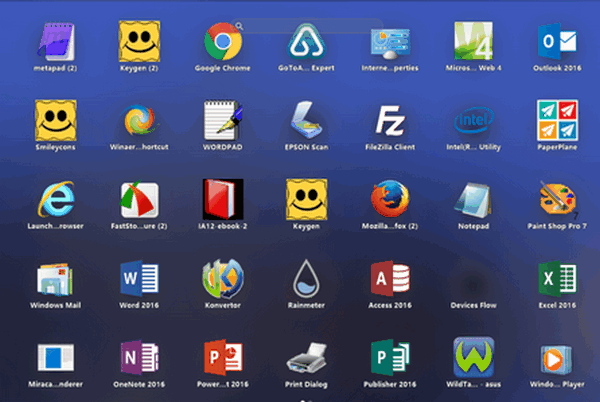Launch Konvertor
Viewport: 600px width, 402px height.
pyautogui.click(x=223, y=278)
